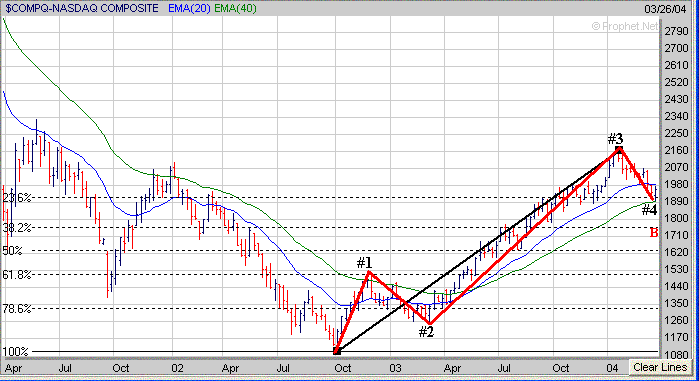Click the 03 year marker on time axis
The height and width of the screenshot is (381, 699).
395,369
